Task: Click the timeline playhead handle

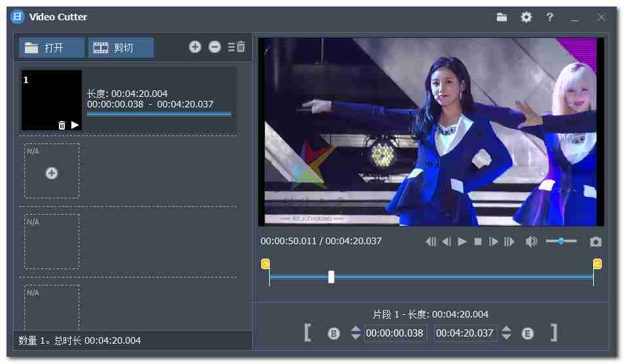Action: (x=331, y=277)
